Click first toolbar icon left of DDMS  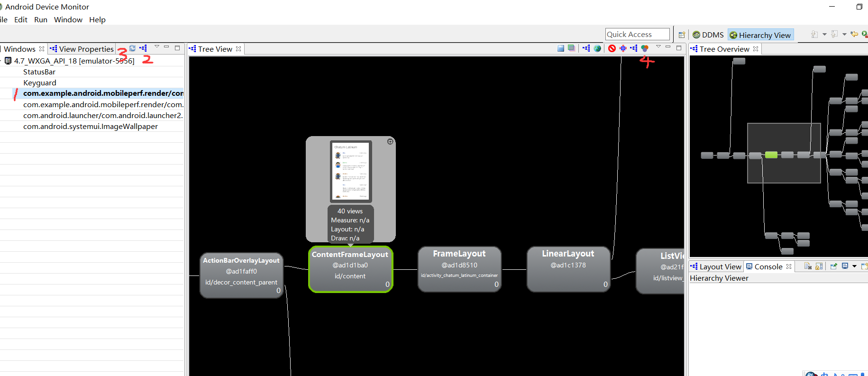pyautogui.click(x=682, y=35)
